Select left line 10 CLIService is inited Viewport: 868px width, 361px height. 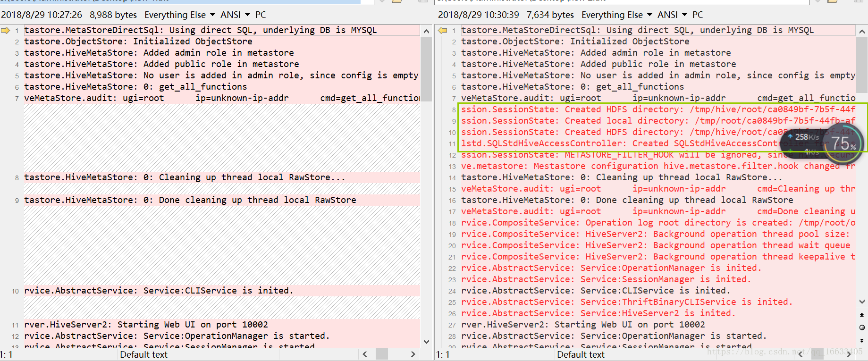pyautogui.click(x=159, y=291)
